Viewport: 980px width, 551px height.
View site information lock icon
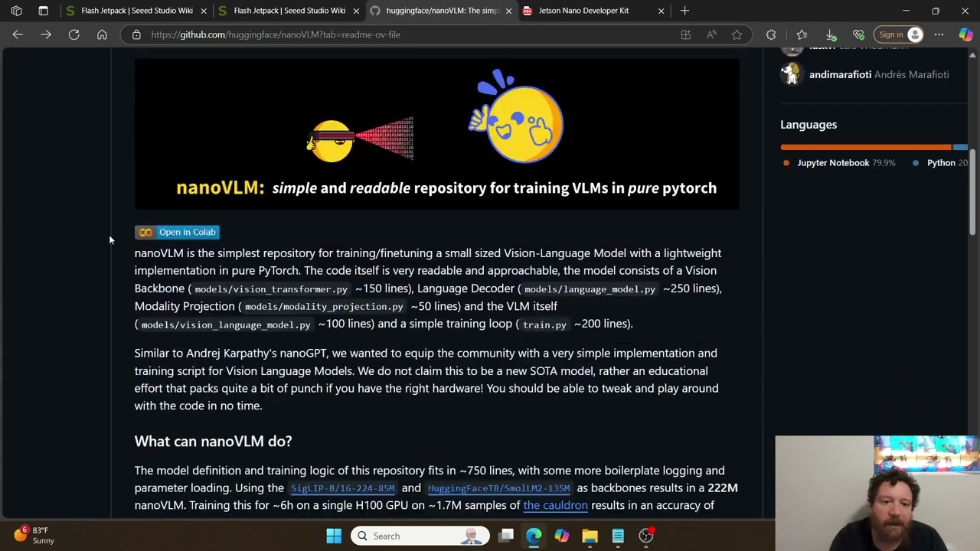(x=136, y=34)
